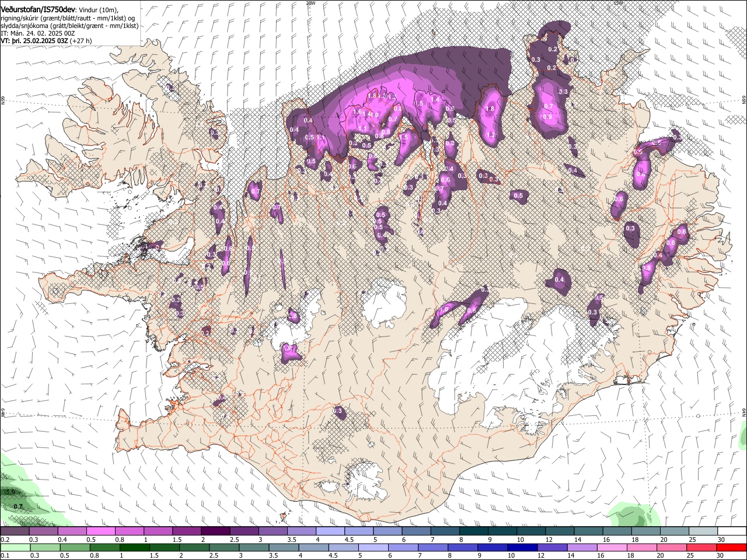This screenshot has height=560, width=747.
Task: Click the '20' label in the upper legend row
Action: [x=664, y=540]
